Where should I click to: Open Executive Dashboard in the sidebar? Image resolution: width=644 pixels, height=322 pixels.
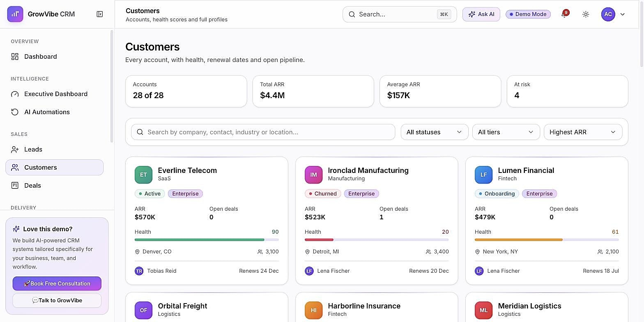coord(55,94)
